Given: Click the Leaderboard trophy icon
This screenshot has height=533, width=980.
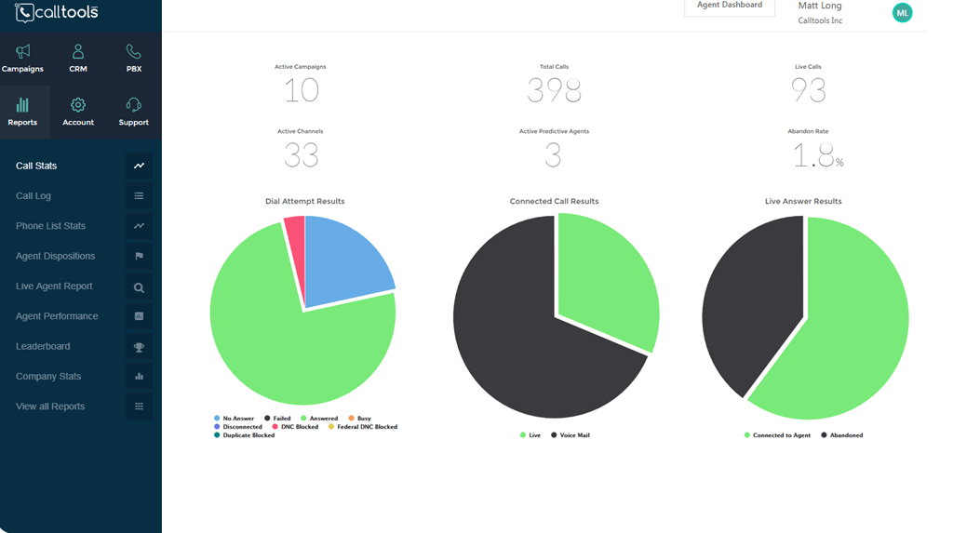Looking at the screenshot, I should point(139,347).
